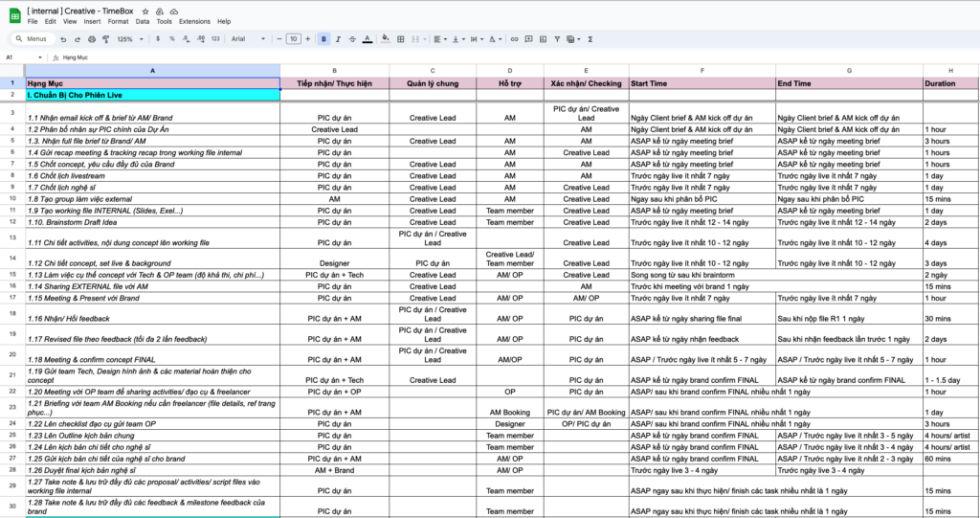Open the 125% zoom dropdown
980x518 pixels.
point(128,39)
